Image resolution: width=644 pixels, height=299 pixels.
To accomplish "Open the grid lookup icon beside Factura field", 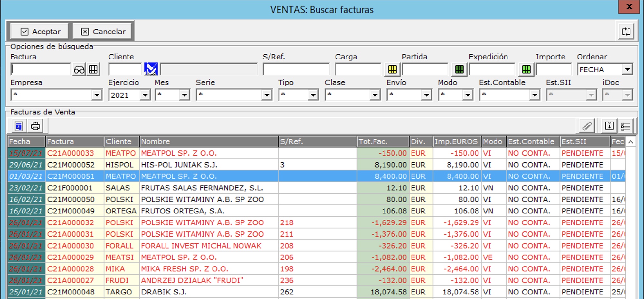I will point(93,69).
